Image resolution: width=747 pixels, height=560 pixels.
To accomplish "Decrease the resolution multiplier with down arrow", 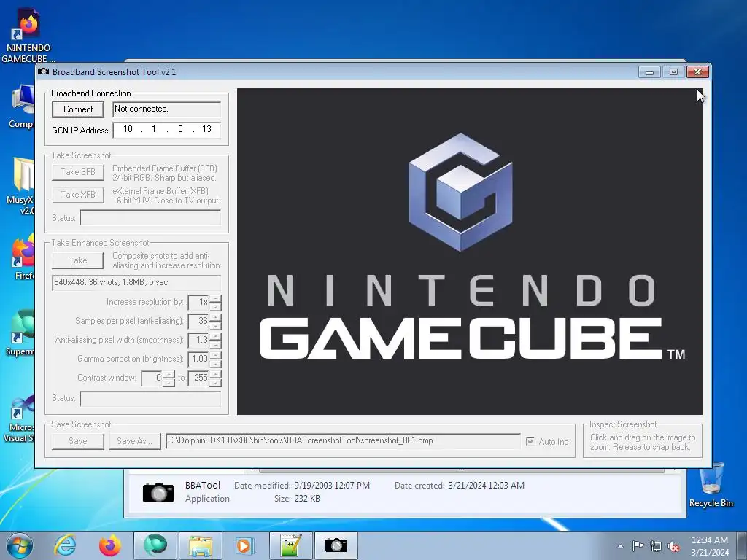I will tap(215, 306).
